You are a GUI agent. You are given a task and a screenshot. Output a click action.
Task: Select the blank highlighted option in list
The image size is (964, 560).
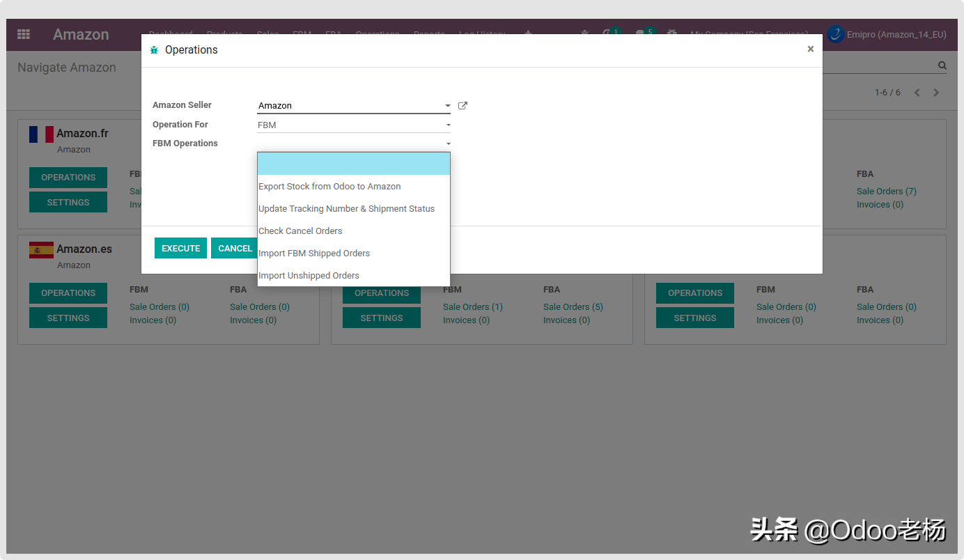[x=354, y=164]
